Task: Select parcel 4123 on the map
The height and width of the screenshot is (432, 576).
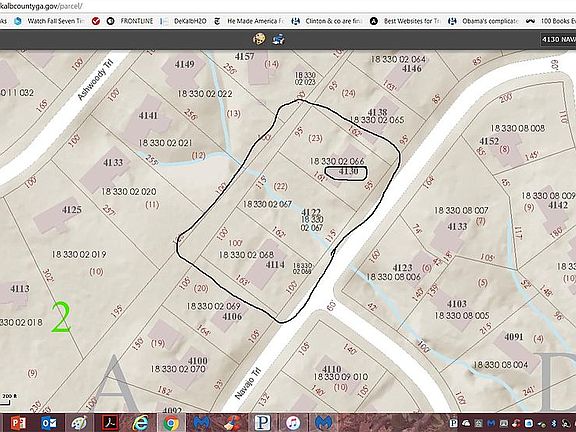Action: (402, 268)
